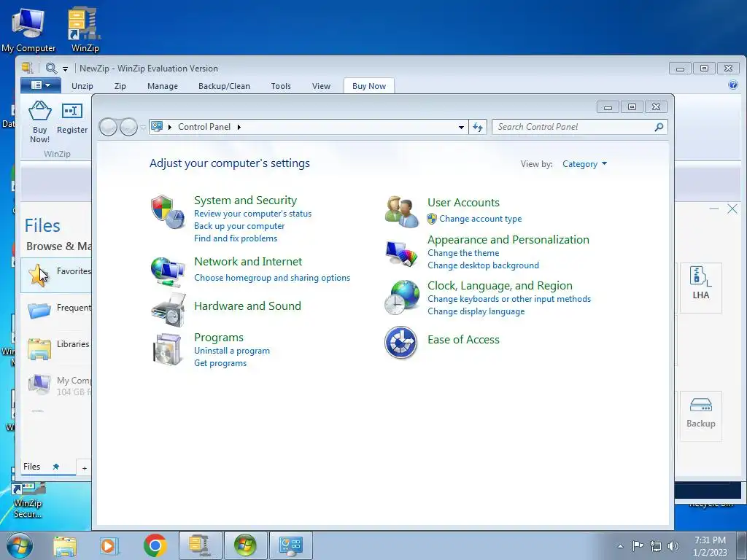
Task: Click the refresh button beside address bar
Action: (478, 127)
